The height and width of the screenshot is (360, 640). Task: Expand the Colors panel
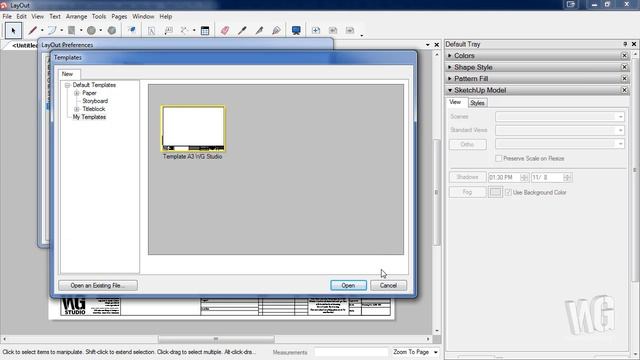point(450,56)
